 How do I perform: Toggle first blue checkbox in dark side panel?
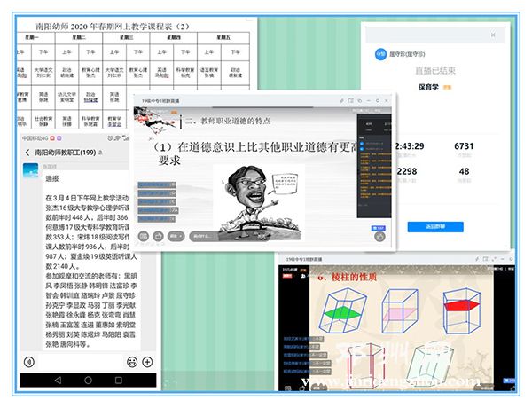click(362, 144)
